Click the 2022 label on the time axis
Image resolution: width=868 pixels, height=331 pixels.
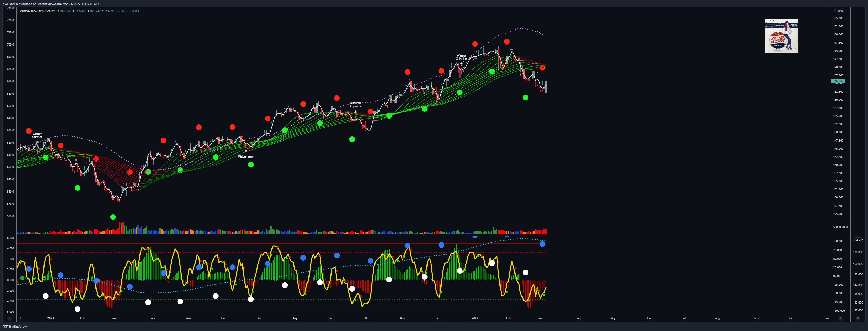pos(475,318)
